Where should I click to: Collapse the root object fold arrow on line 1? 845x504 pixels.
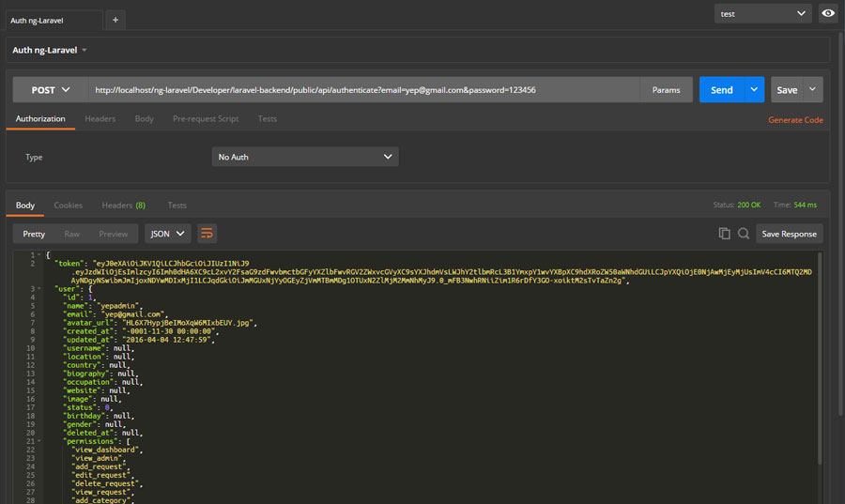tap(38, 254)
